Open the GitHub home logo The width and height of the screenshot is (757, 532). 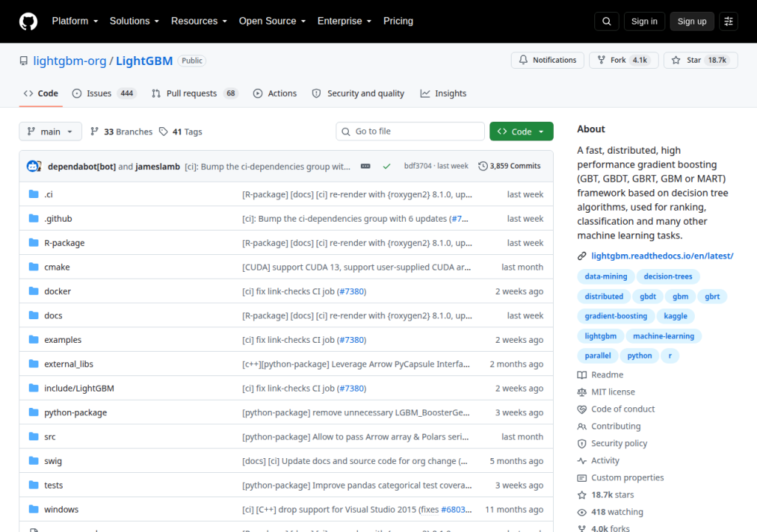28,21
